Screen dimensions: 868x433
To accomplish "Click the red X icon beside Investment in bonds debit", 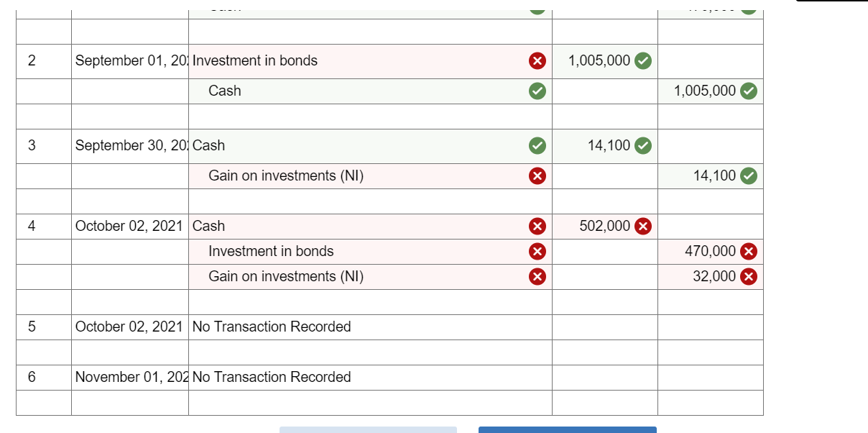I will click(x=537, y=61).
